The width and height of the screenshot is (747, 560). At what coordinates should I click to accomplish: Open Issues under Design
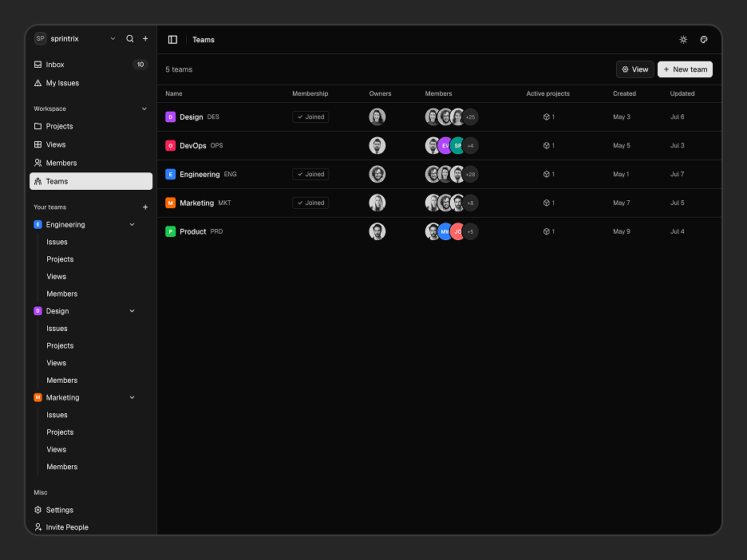[57, 329]
